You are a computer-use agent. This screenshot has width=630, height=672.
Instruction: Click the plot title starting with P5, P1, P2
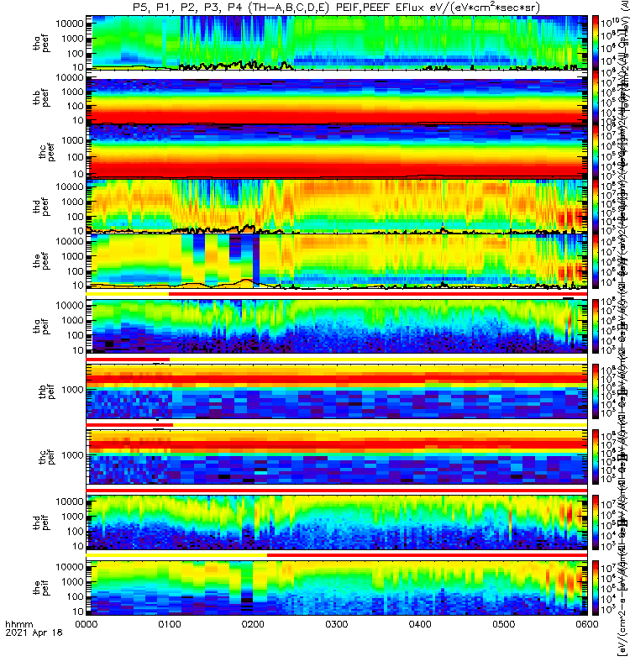click(x=337, y=8)
